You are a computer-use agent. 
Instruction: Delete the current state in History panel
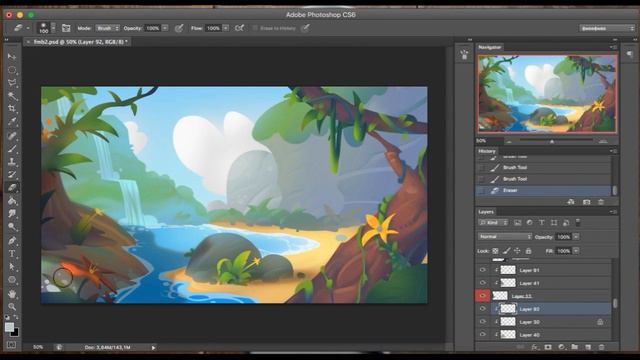click(601, 202)
